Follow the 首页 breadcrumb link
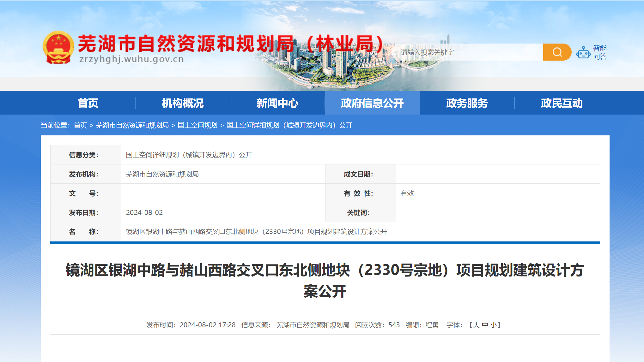The width and height of the screenshot is (644, 362). click(80, 125)
